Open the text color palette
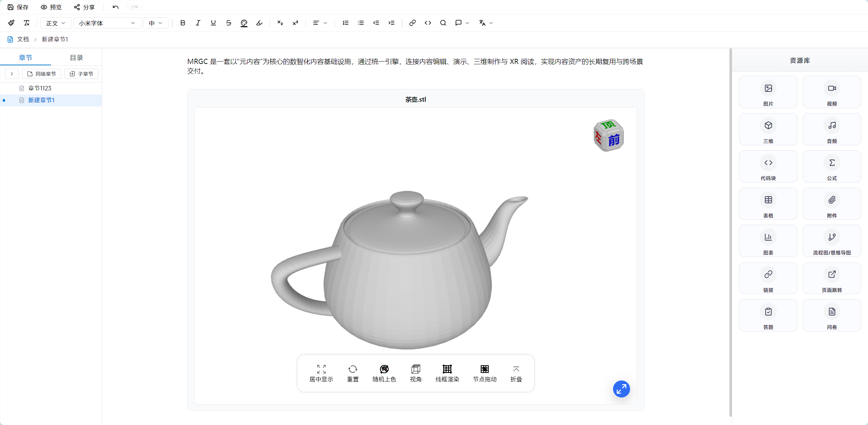 (244, 23)
